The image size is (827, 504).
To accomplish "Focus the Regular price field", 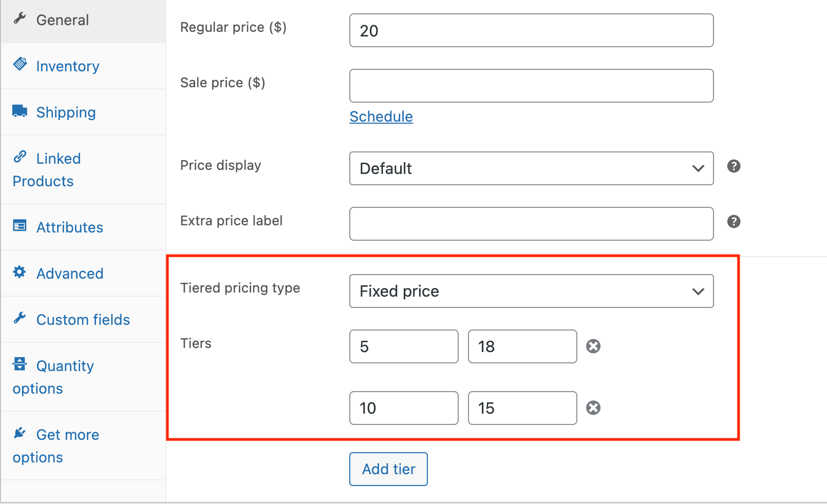I will pyautogui.click(x=531, y=31).
